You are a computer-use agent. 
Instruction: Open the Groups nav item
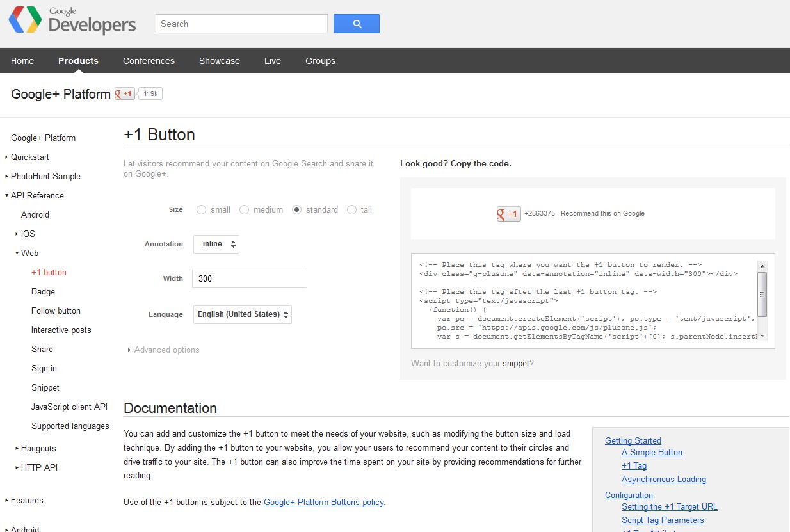click(320, 61)
